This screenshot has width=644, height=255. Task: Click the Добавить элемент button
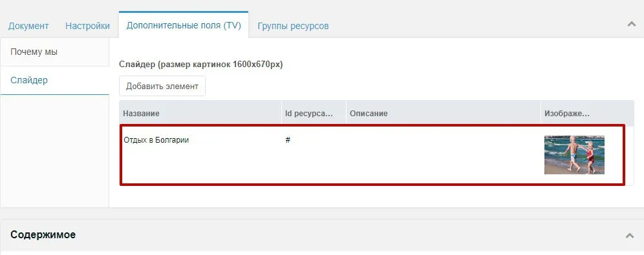[x=162, y=86]
